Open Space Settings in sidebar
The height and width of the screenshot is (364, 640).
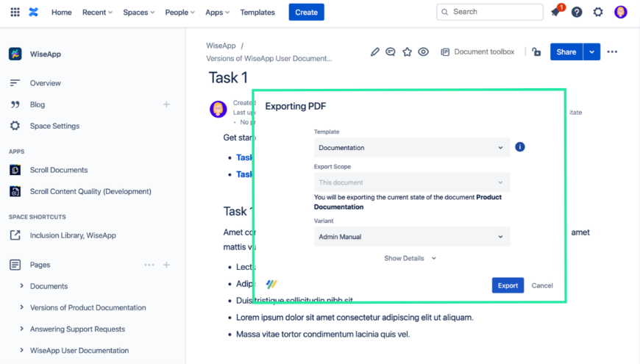(54, 126)
